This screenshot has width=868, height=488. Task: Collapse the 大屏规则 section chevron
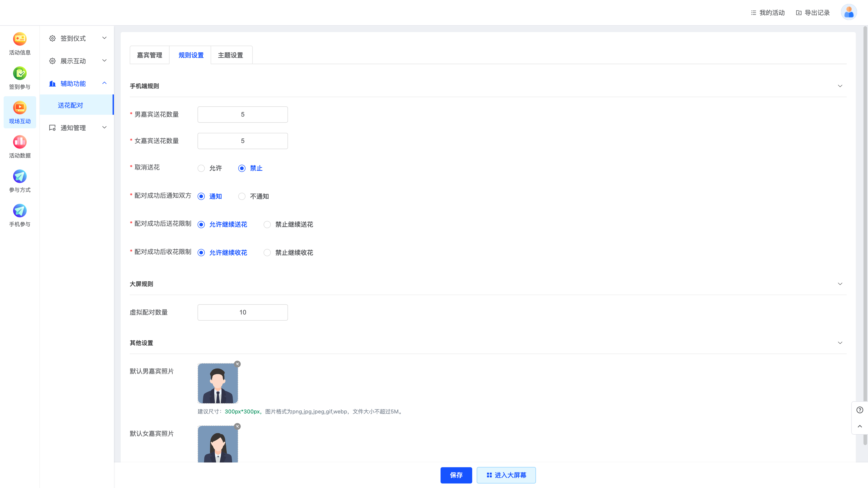[840, 284]
